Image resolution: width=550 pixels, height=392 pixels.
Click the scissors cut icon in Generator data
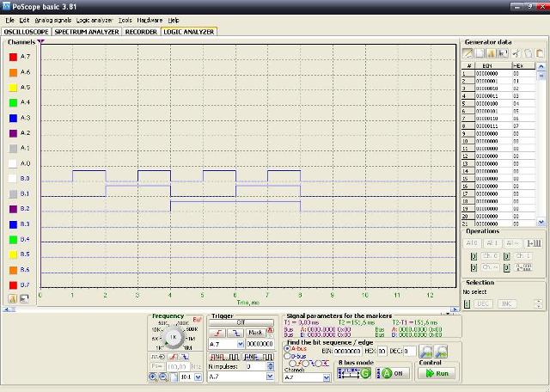[x=516, y=53]
